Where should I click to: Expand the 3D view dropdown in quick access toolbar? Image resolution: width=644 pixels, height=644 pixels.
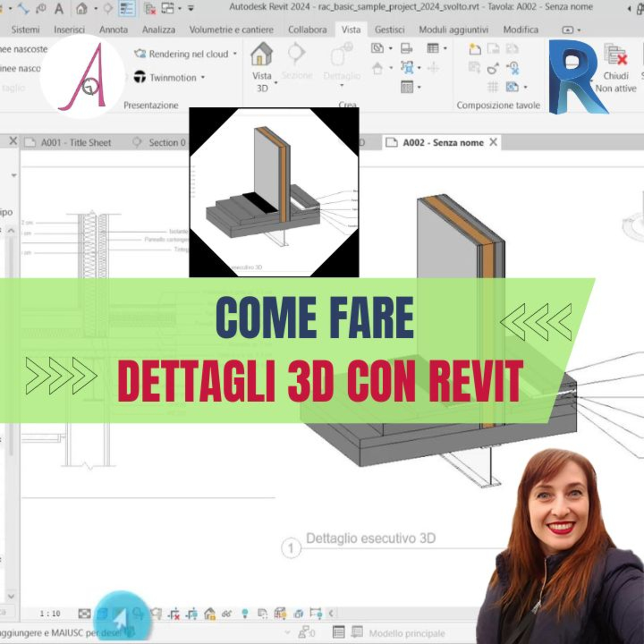[x=96, y=8]
